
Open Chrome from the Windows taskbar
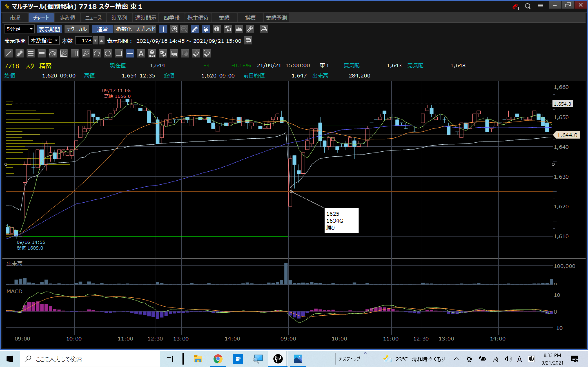218,359
